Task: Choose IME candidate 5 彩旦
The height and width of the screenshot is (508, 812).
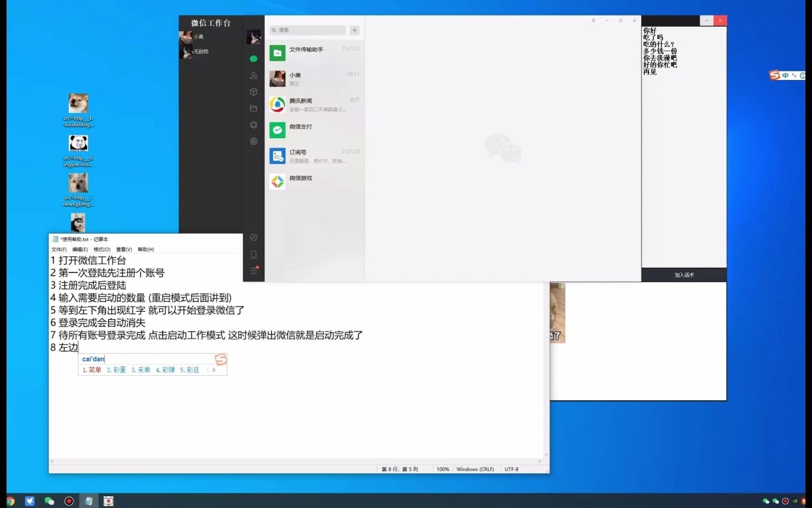Action: pyautogui.click(x=189, y=370)
